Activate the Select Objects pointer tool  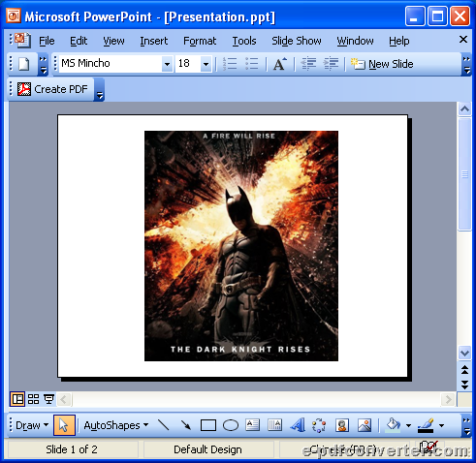[64, 425]
